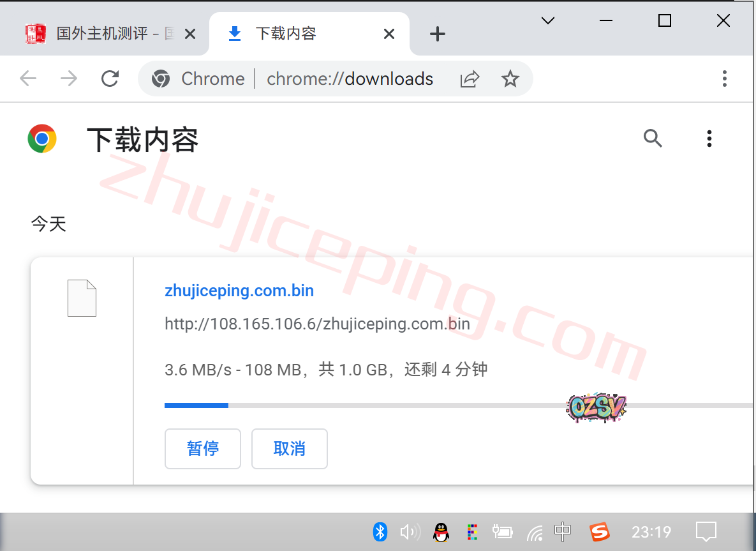Cancel the download with 取消 button
This screenshot has width=756, height=551.
[289, 449]
